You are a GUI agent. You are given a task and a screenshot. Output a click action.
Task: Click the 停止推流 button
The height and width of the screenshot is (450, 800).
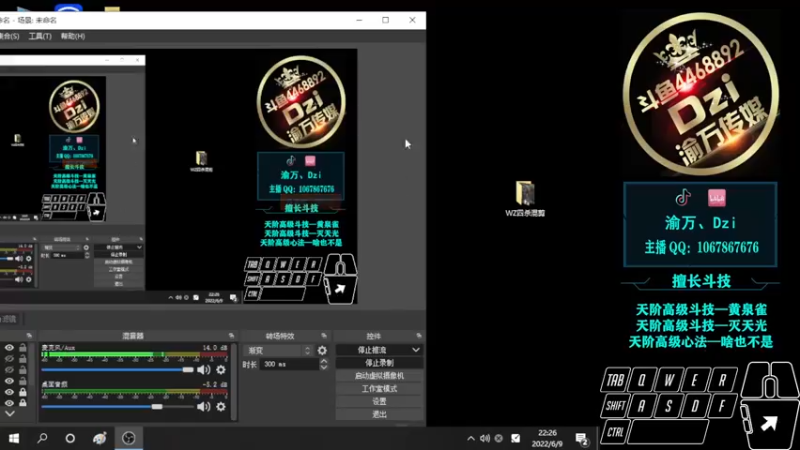(373, 350)
